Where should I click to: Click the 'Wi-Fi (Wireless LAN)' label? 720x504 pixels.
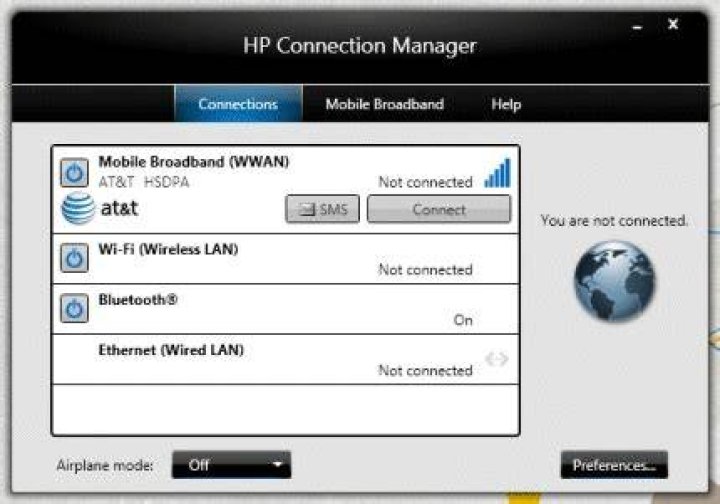168,249
